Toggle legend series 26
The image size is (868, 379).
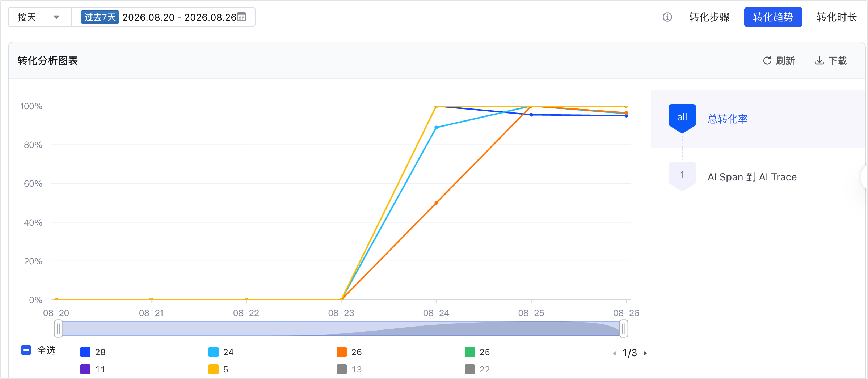pyautogui.click(x=349, y=352)
